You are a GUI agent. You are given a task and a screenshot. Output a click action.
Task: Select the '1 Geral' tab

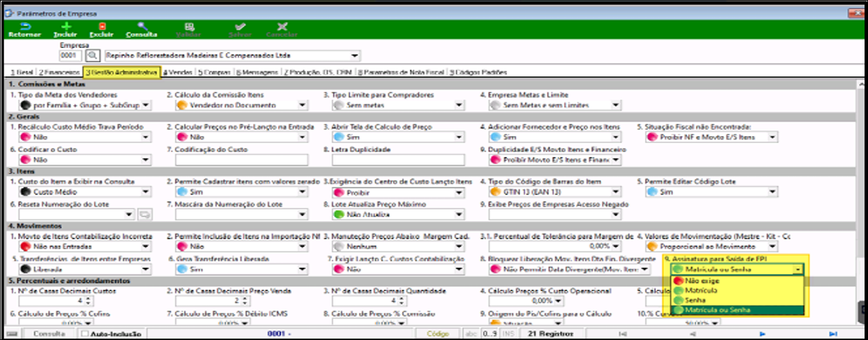coord(21,71)
